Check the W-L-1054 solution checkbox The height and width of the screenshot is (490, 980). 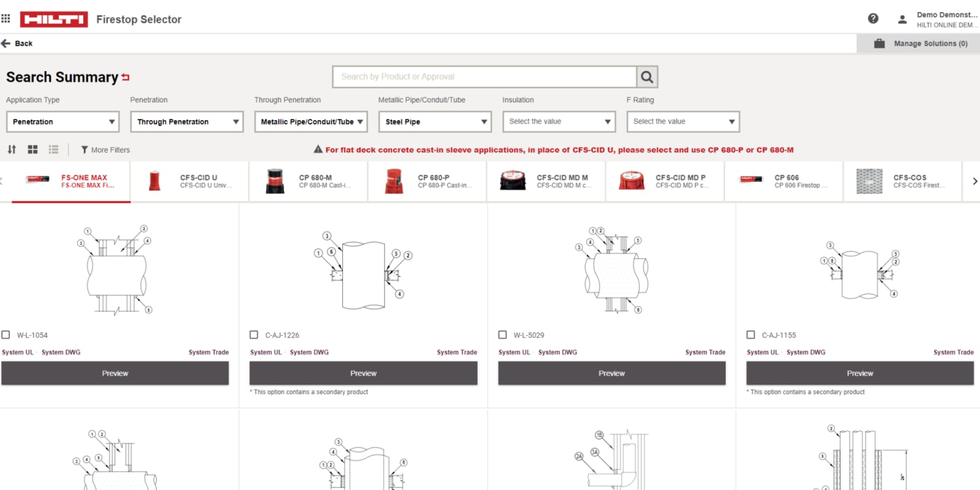click(6, 334)
